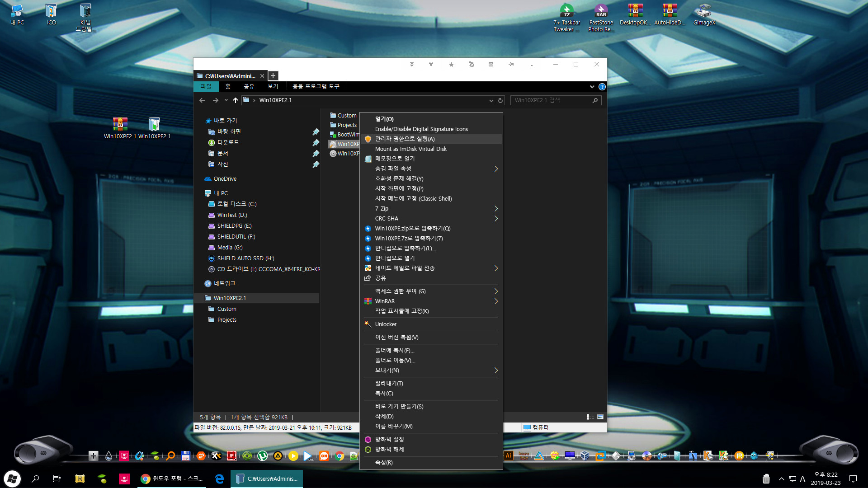This screenshot has height=488, width=868.
Task: Open Edge browser from the taskbar
Action: (219, 479)
